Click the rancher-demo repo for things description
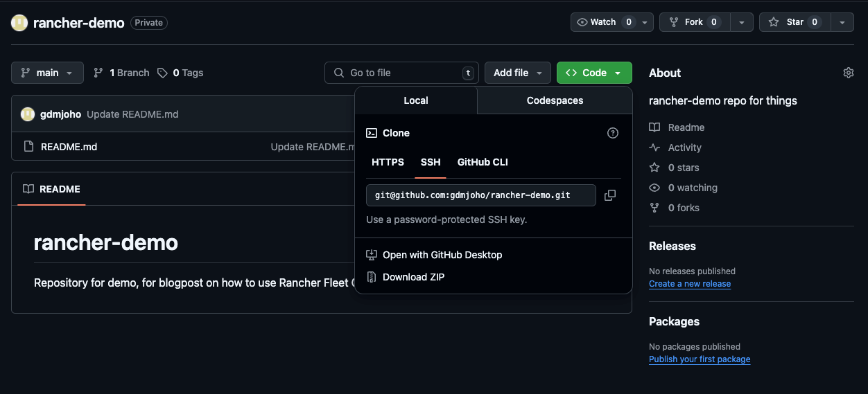This screenshot has height=394, width=868. click(723, 100)
